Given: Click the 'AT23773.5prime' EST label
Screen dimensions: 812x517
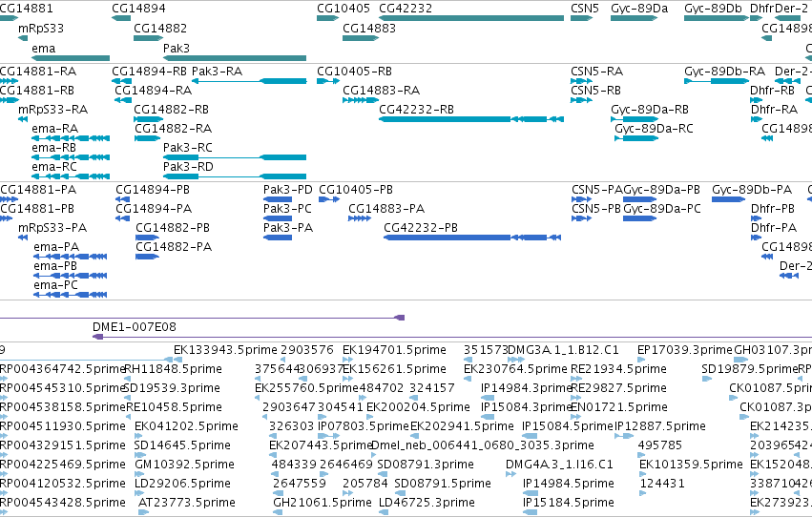Looking at the screenshot, I should click(186, 503).
